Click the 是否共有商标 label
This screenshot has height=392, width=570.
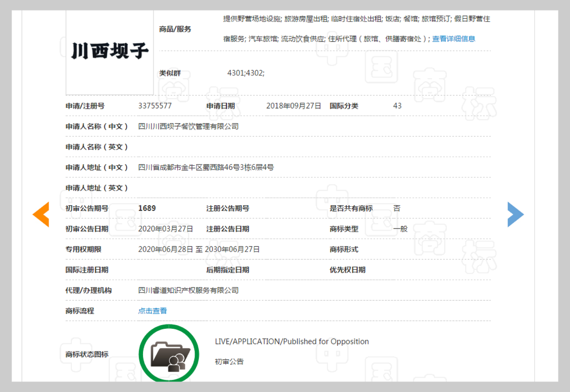(351, 208)
